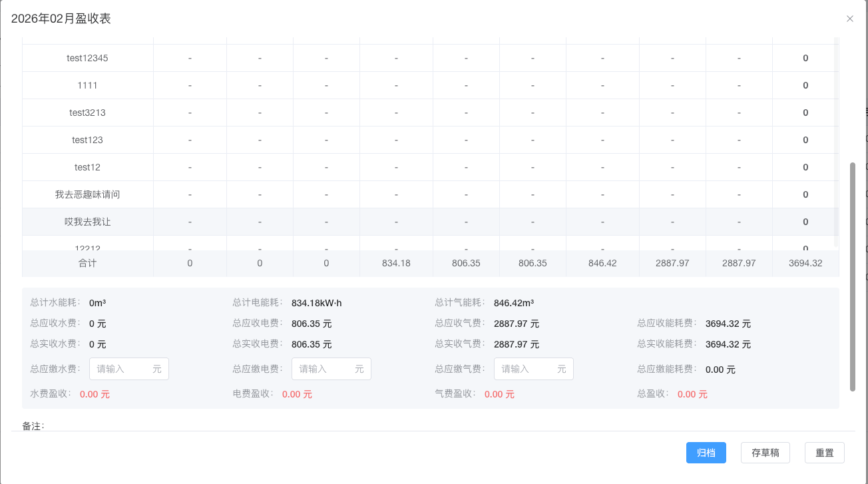Click the dialog's vertical scrollbar

coord(853,277)
